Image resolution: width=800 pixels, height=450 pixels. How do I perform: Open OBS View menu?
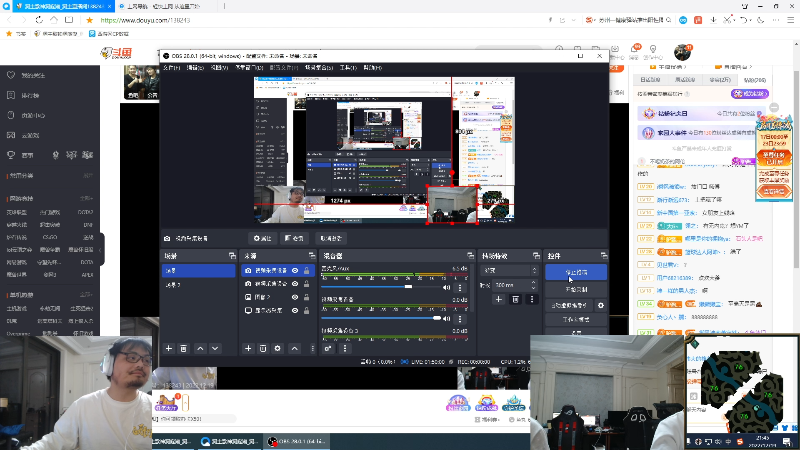tap(219, 68)
